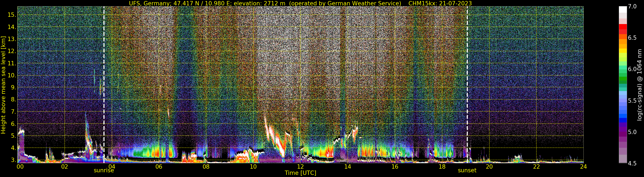The image size is (644, 177).
Task: Click the "3." height axis tick label
Action: pos(14,160)
